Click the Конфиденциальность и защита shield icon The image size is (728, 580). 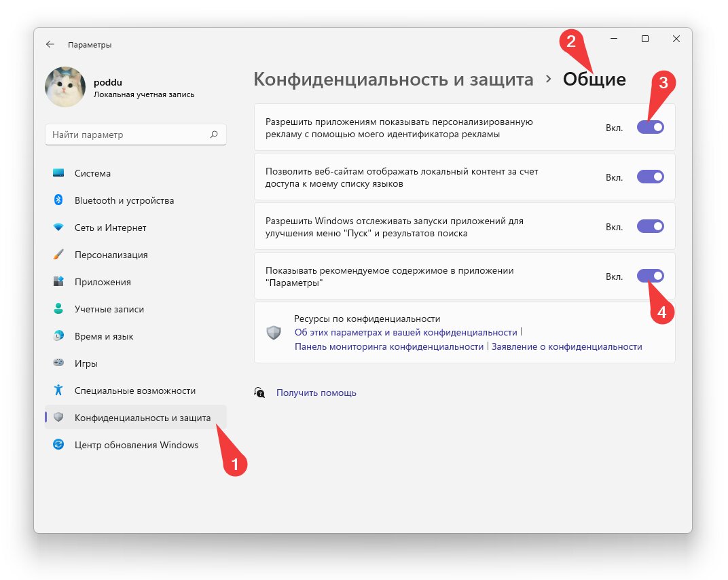click(58, 417)
